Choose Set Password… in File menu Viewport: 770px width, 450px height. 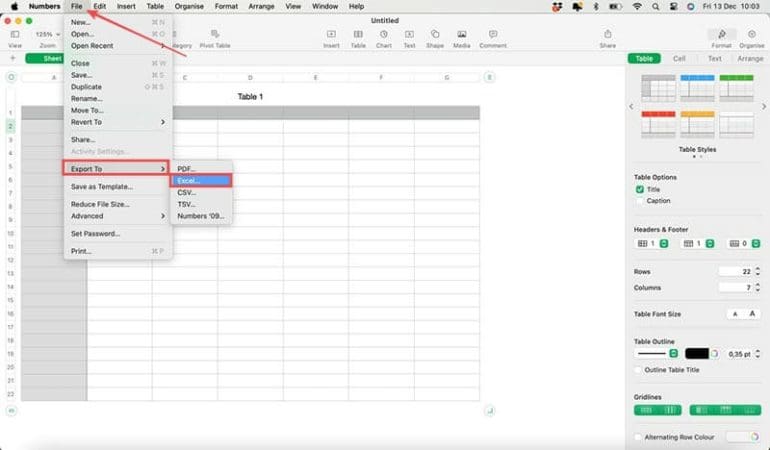(x=117, y=234)
